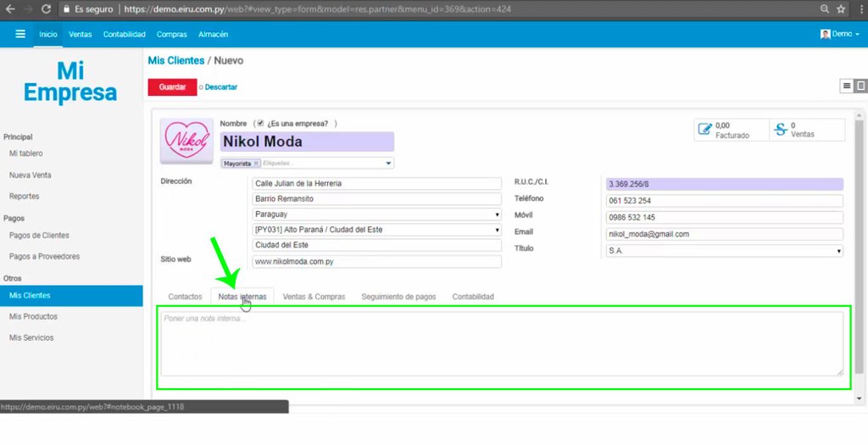Click the scrollbar down arrow
The image size is (868, 445).
pyautogui.click(x=860, y=398)
